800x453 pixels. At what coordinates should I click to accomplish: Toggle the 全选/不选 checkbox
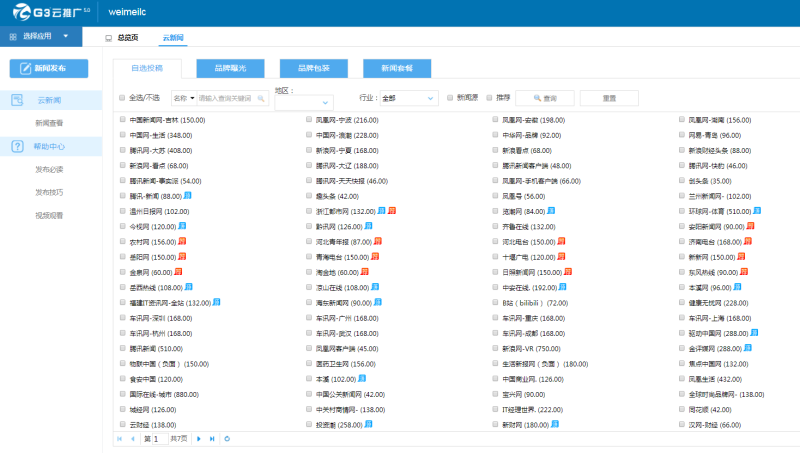coord(122,98)
